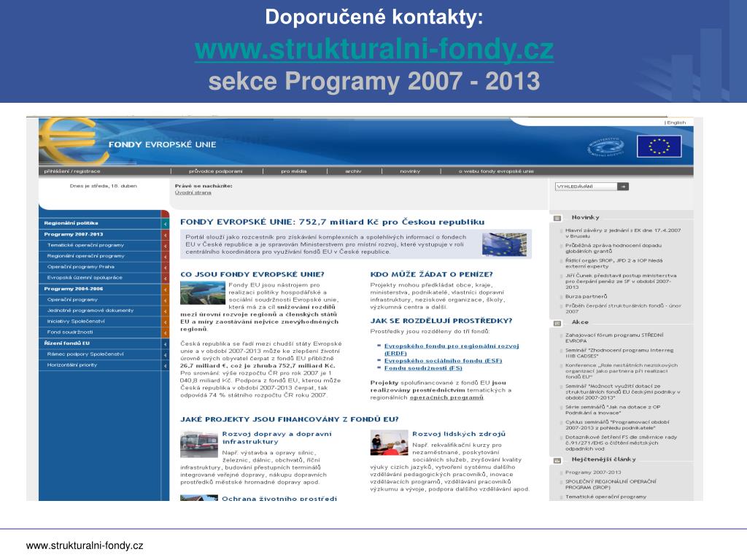Click the EU flag icon in header
The width and height of the screenshot is (747, 560).
(x=659, y=146)
